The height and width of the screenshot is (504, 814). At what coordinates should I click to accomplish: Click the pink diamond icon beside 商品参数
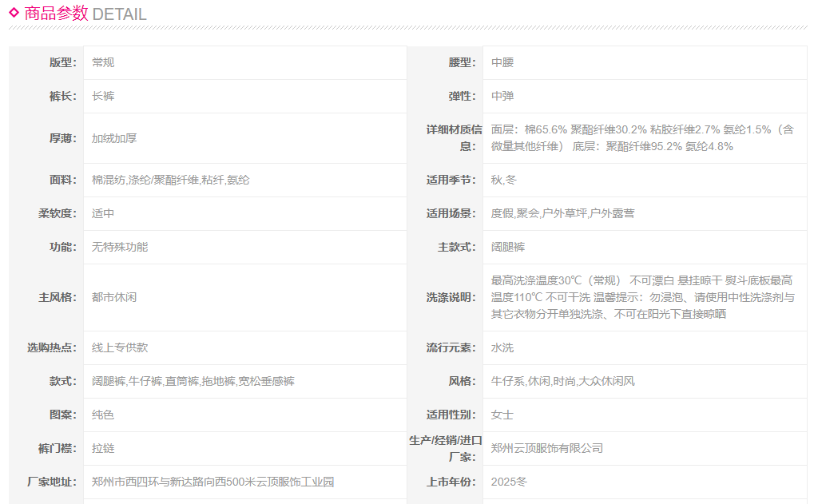click(x=14, y=12)
